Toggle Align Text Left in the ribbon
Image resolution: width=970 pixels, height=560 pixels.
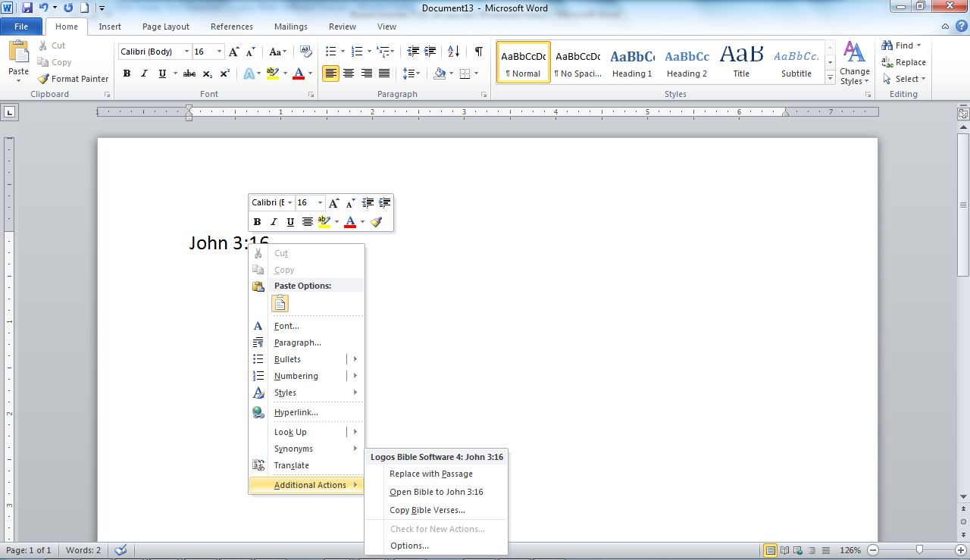[x=330, y=74]
